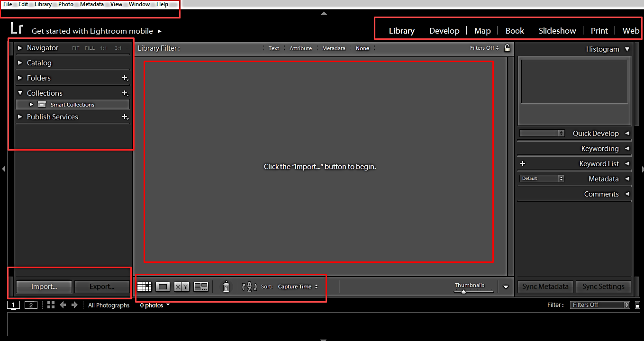Switch to the Develop module

pyautogui.click(x=444, y=31)
